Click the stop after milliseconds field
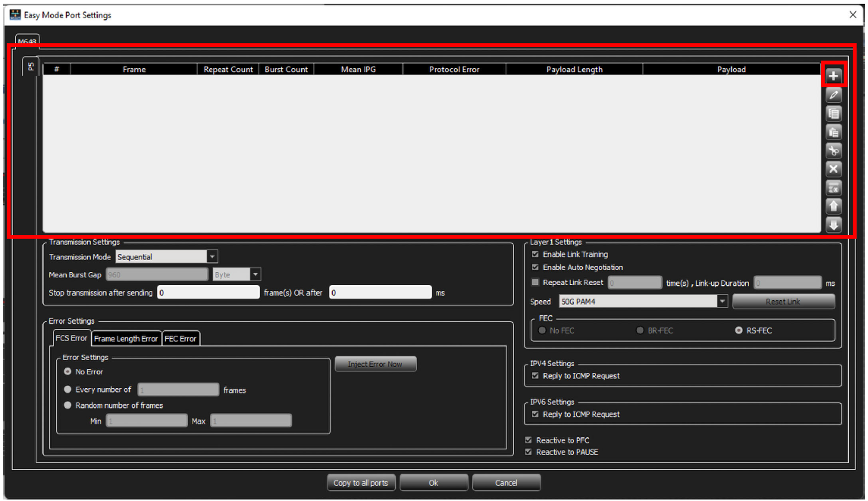Image resolution: width=868 pixels, height=501 pixels. click(x=381, y=293)
